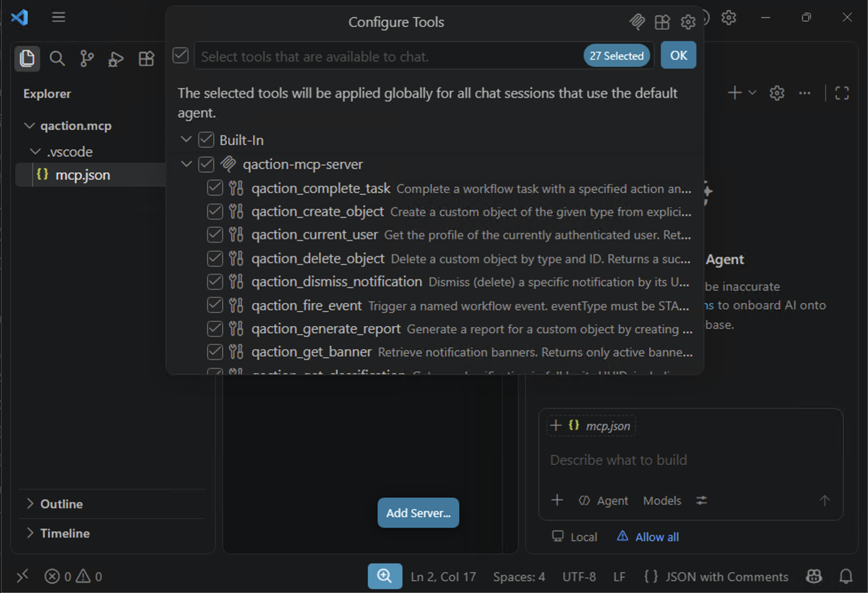The image size is (868, 593).
Task: Open the Explorer view icon
Action: pyautogui.click(x=27, y=58)
